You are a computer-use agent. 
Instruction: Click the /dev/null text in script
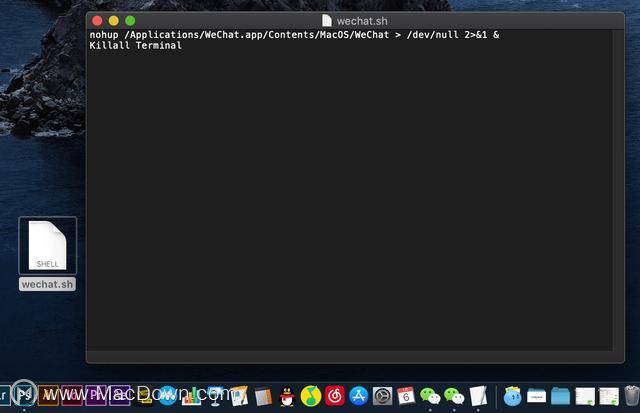(x=433, y=35)
